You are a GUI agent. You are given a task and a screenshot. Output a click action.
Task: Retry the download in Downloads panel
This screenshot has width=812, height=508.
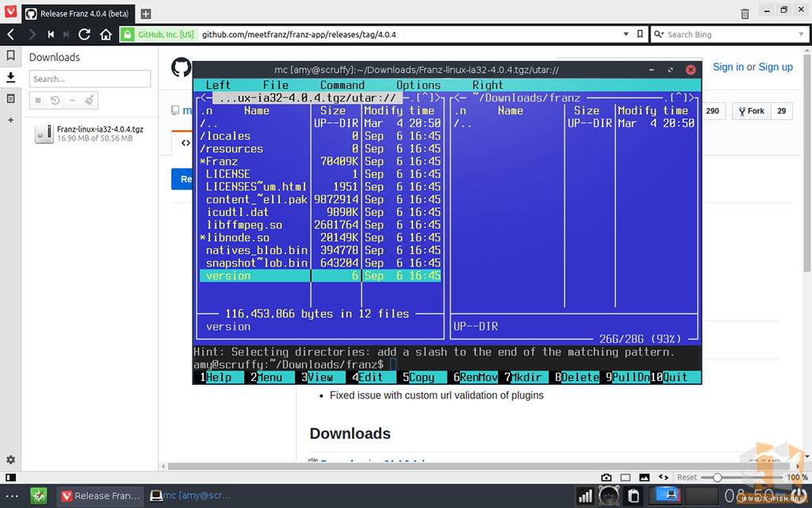55,100
